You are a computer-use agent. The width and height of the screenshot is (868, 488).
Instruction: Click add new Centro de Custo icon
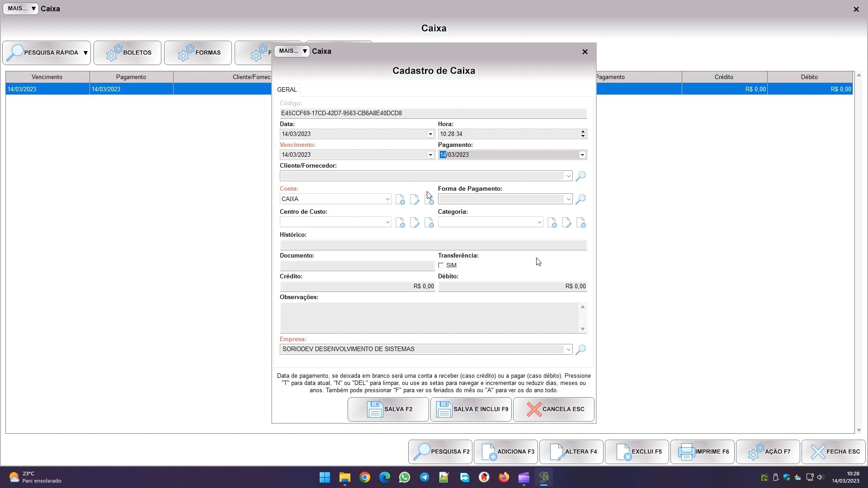coord(400,222)
